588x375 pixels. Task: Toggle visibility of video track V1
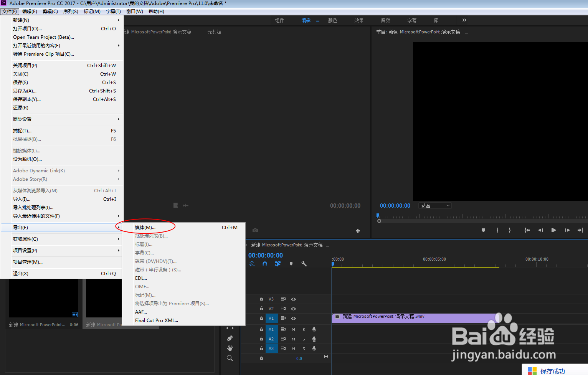(294, 318)
